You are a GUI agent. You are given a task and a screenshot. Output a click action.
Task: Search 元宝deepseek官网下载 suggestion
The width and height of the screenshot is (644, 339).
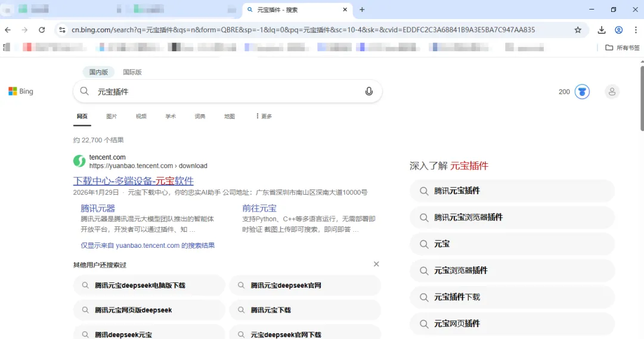(305, 333)
